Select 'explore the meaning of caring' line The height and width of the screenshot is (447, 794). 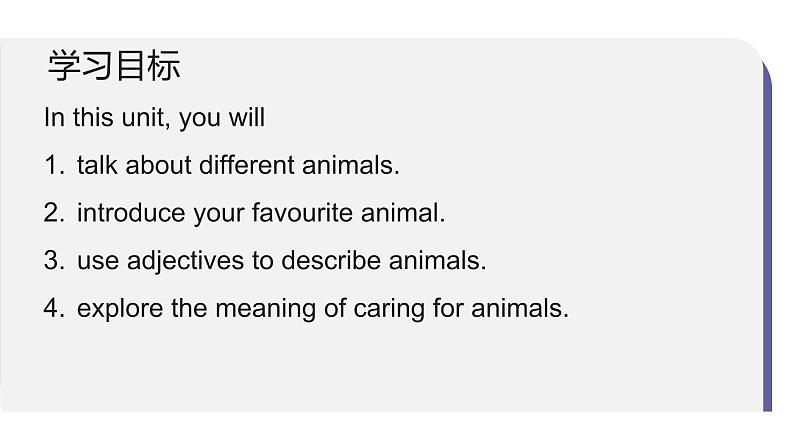[323, 308]
